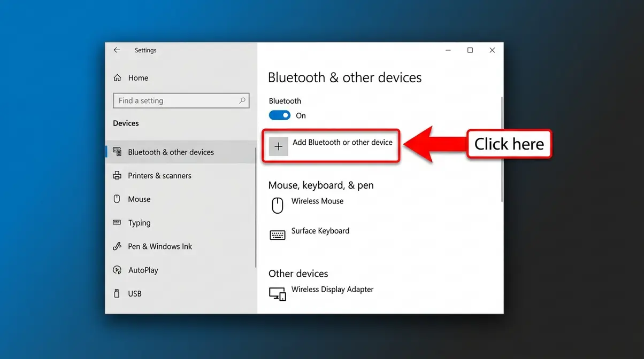The image size is (644, 359).
Task: Click inside the Find a setting search box
Action: pyautogui.click(x=181, y=100)
